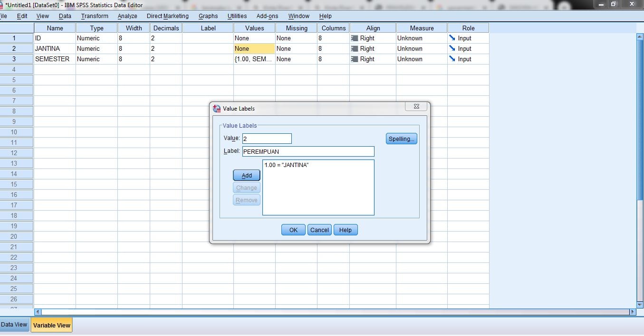644x336 pixels.
Task: Click the Right align icon for ID
Action: (x=355, y=38)
